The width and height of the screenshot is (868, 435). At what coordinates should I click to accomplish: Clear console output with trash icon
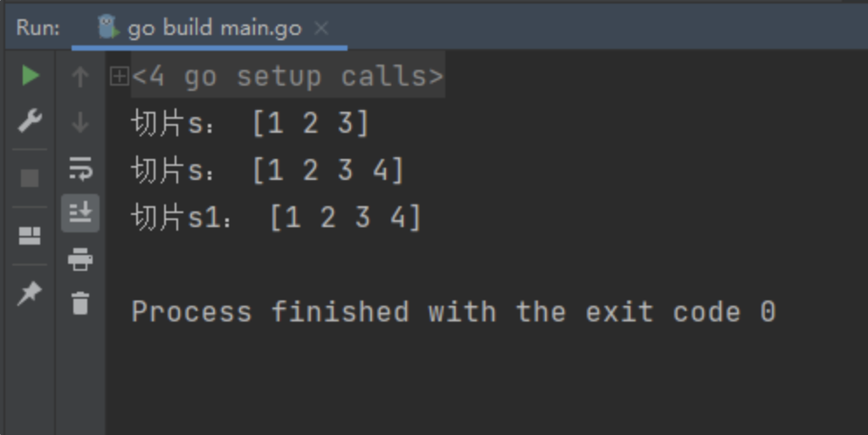(x=80, y=303)
